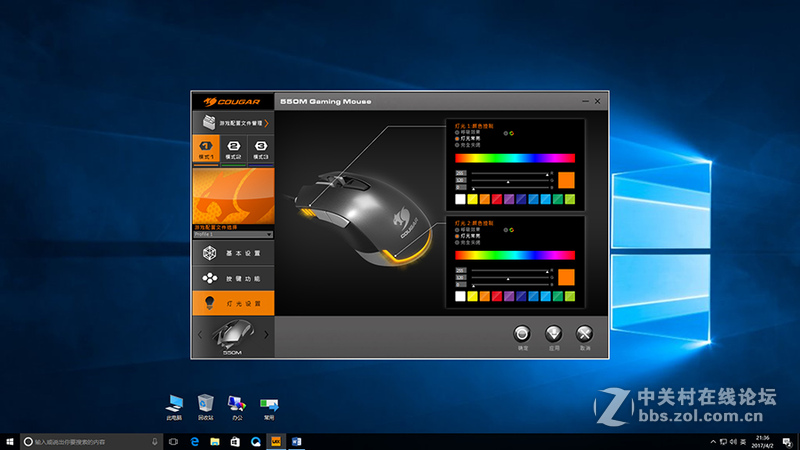The height and width of the screenshot is (450, 800).
Task: Open 按键功能 key assignment section
Action: (232, 278)
